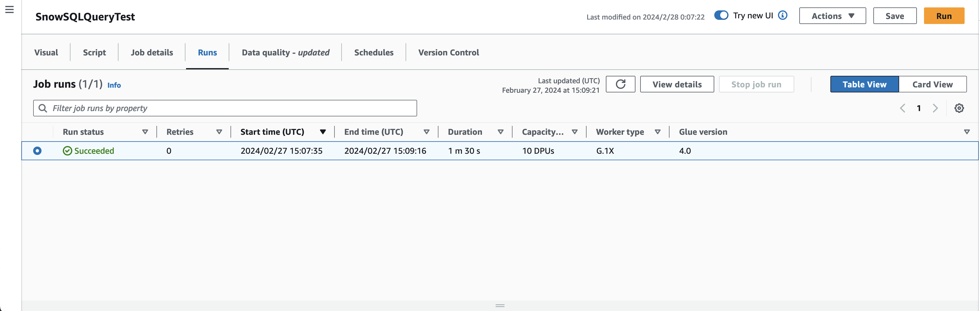Click the green Succeeded status icon

pos(67,150)
